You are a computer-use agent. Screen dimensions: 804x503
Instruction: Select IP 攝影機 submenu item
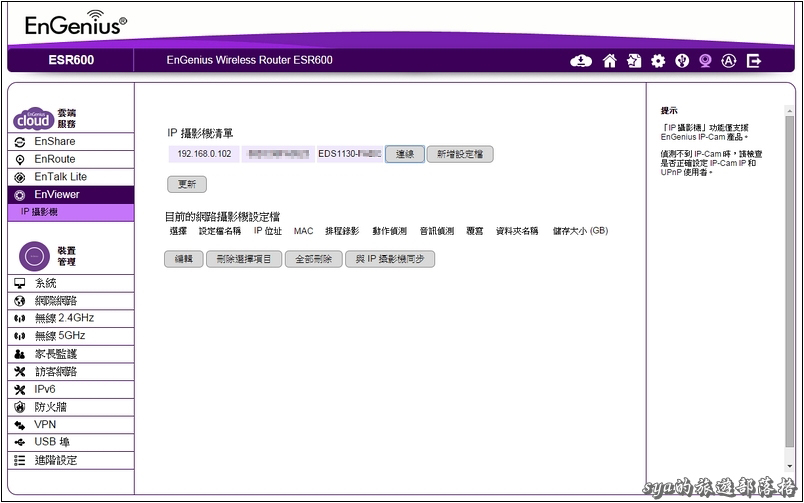coord(71,212)
